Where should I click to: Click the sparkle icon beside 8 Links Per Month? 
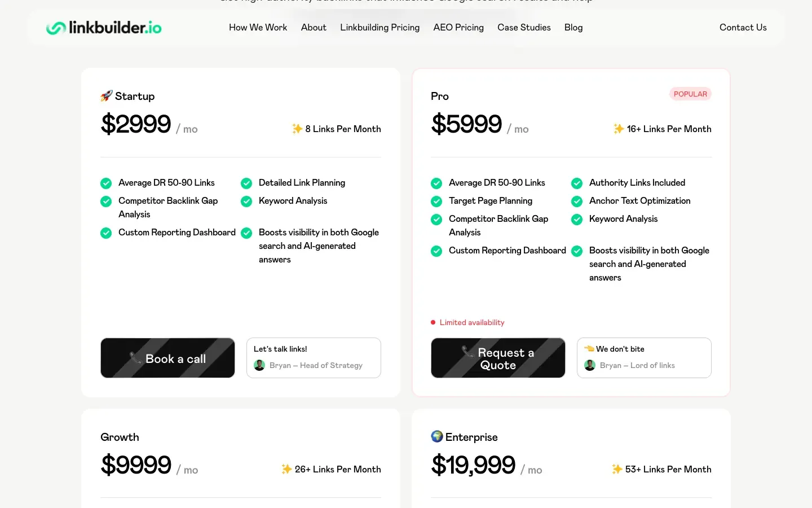(297, 129)
